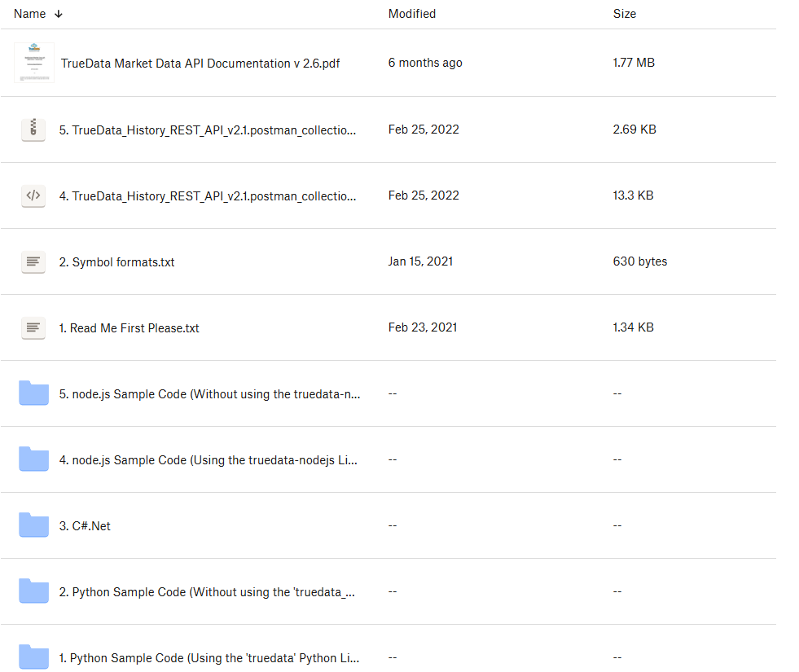Click the folder icon for 5. node.js Sample Code
This screenshot has height=672, width=799.
point(34,393)
